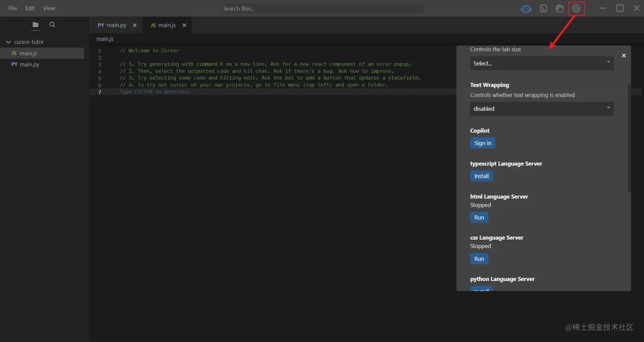Open the settings gear icon

tap(576, 9)
